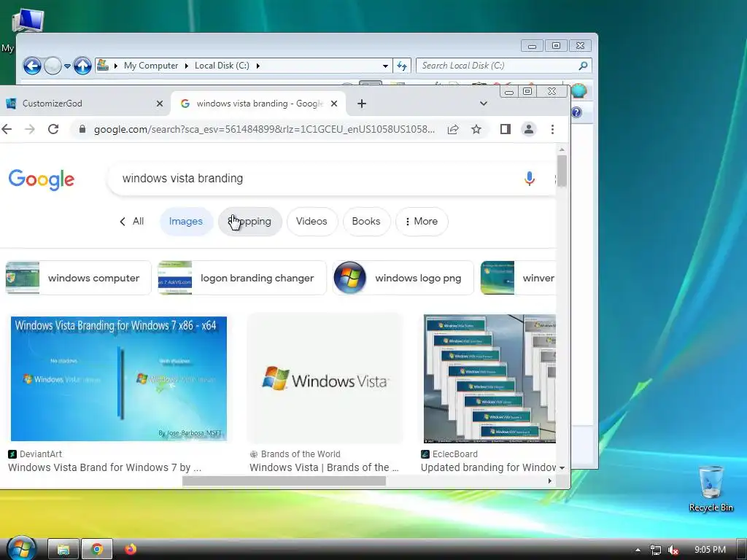Click taskbar clock 9:05 PM
The height and width of the screenshot is (560, 747).
point(710,550)
